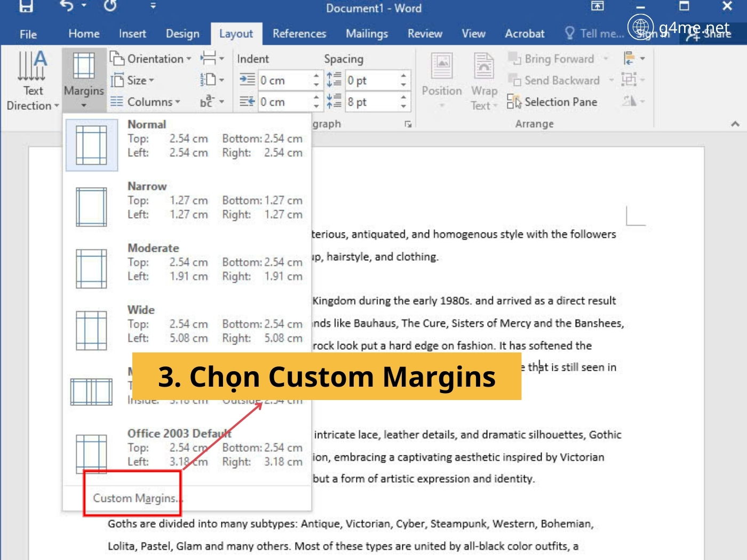Decrease the right indent with down stepper
Viewport: 747px width, 560px height.
(x=316, y=107)
